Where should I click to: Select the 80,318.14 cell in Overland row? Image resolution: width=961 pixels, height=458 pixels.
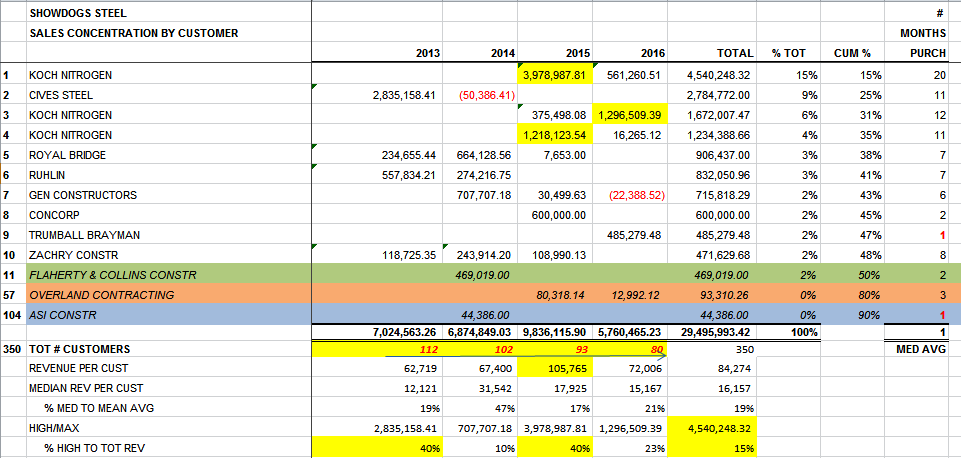point(555,295)
